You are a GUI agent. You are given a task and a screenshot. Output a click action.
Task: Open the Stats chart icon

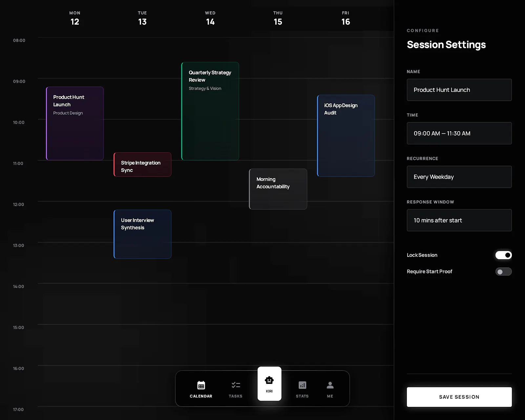coord(302,385)
